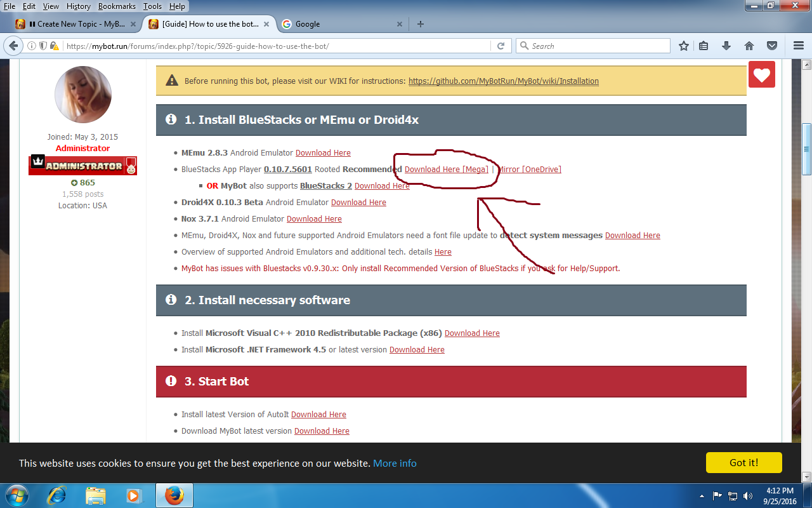The image size is (812, 508).
Task: Open the History menu
Action: click(79, 6)
